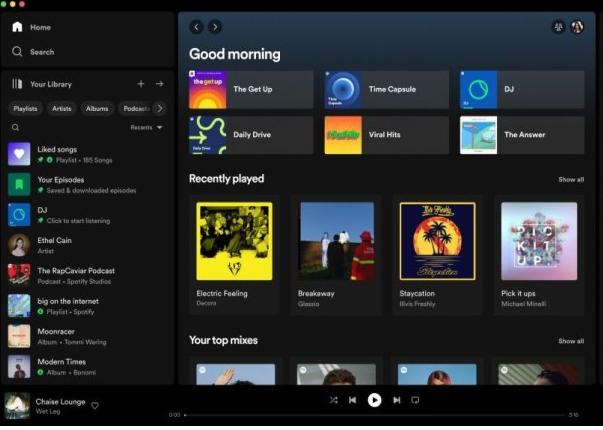
Task: Open the Staycation album cover
Action: 437,241
